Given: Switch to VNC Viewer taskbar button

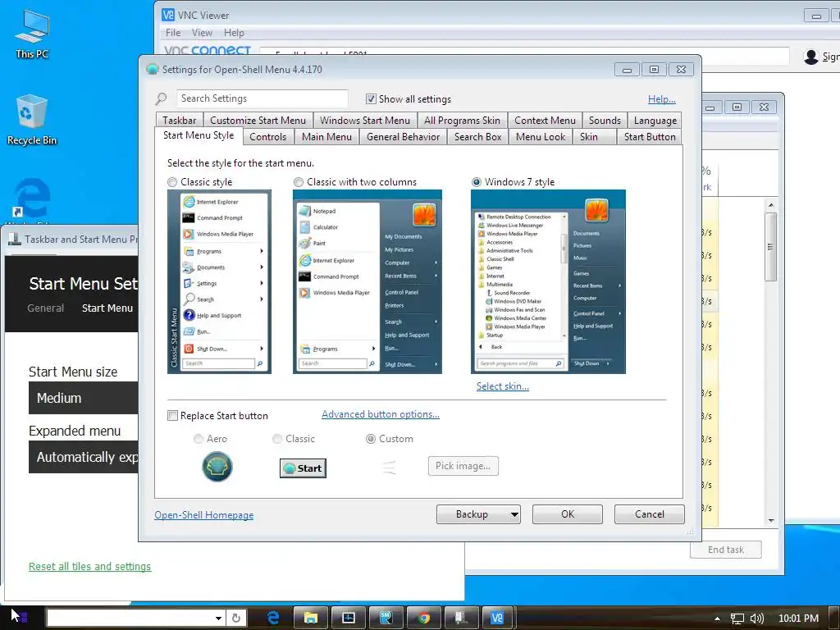Looking at the screenshot, I should pyautogui.click(x=497, y=618).
